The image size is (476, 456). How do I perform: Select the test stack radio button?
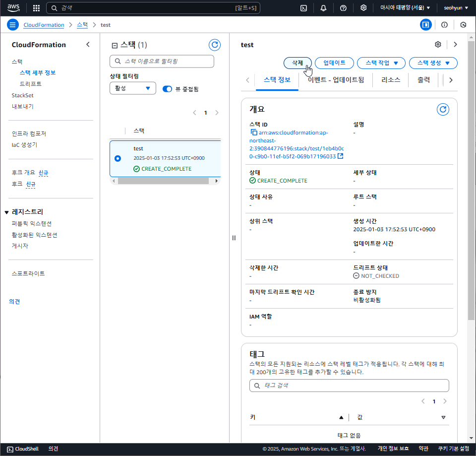[118, 159]
